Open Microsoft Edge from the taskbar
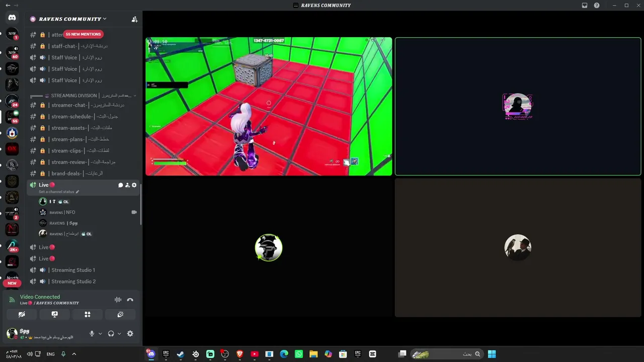Image resolution: width=644 pixels, height=362 pixels. pyautogui.click(x=284, y=354)
